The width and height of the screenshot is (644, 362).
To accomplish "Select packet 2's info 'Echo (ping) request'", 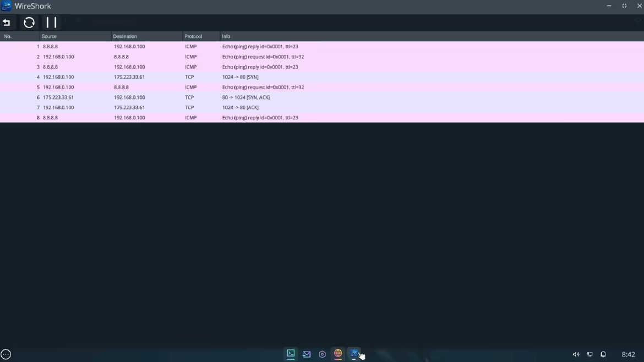I will pyautogui.click(x=263, y=57).
